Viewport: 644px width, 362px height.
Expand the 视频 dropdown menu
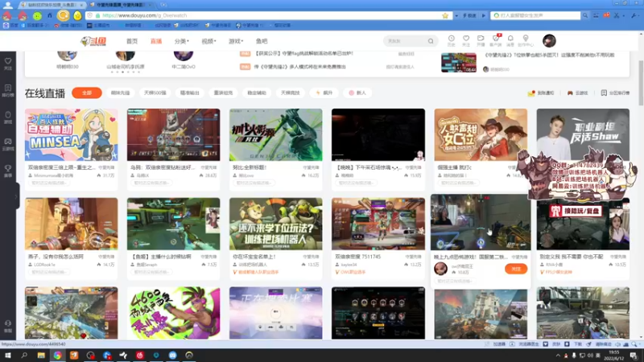[208, 41]
